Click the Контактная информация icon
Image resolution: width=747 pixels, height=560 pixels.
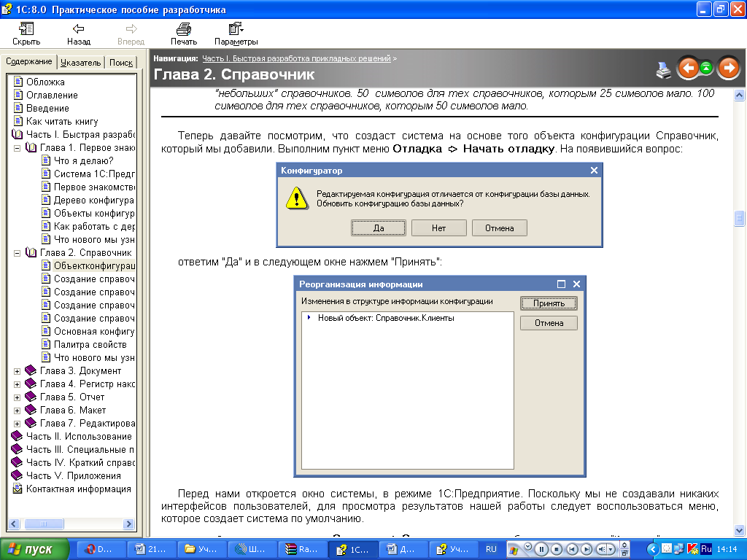pos(18,489)
